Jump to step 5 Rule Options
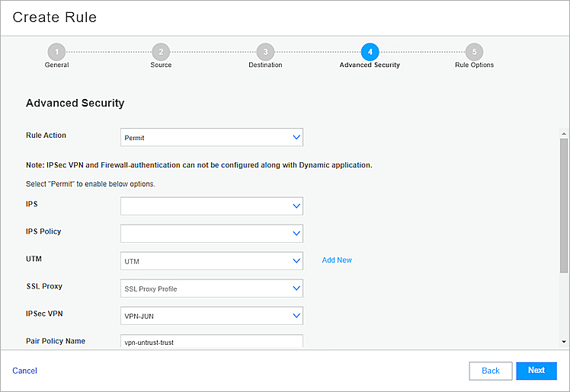Image resolution: width=570 pixels, height=392 pixels. pyautogui.click(x=475, y=52)
